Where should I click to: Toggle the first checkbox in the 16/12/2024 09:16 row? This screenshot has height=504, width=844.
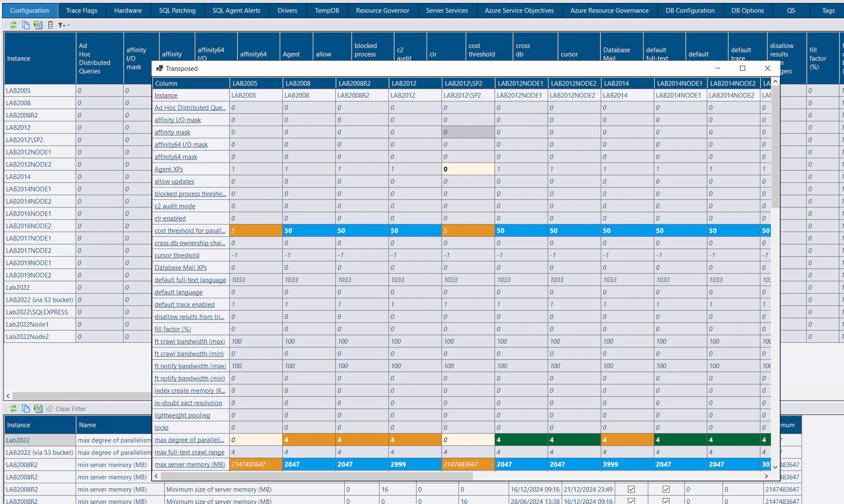631,489
